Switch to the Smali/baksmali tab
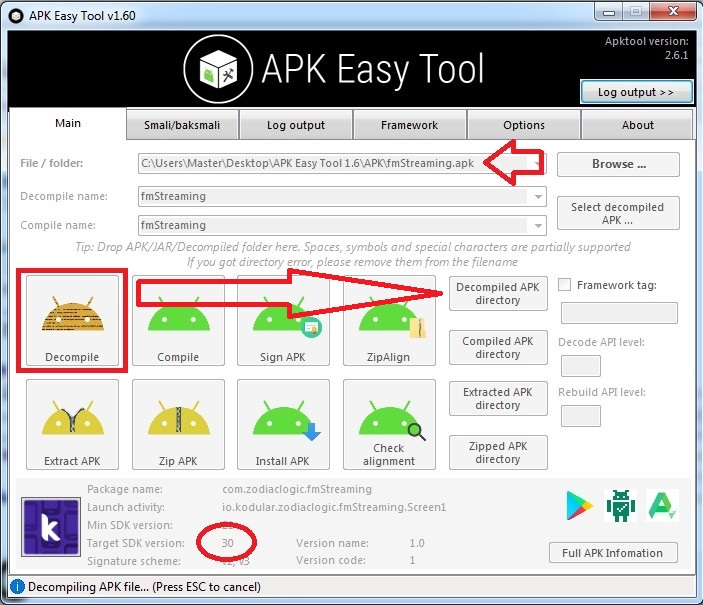Screen dimensions: 703x605 pyautogui.click(x=184, y=125)
